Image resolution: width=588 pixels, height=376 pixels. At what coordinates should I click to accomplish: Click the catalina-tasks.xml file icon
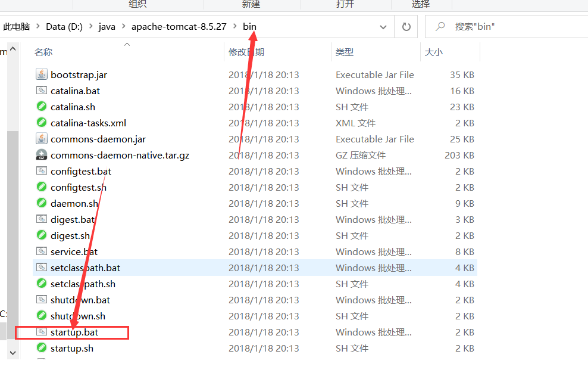(42, 123)
